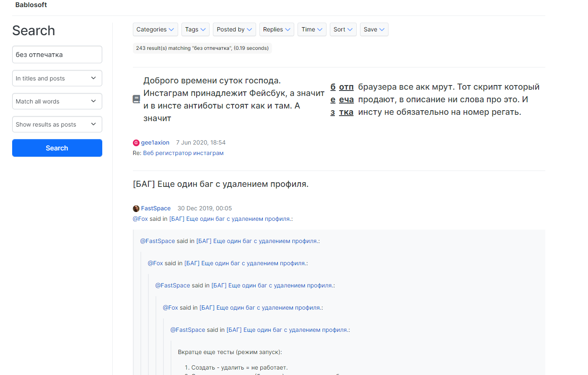This screenshot has width=588, height=375.
Task: Click the book icon beside first result
Action: [x=136, y=99]
